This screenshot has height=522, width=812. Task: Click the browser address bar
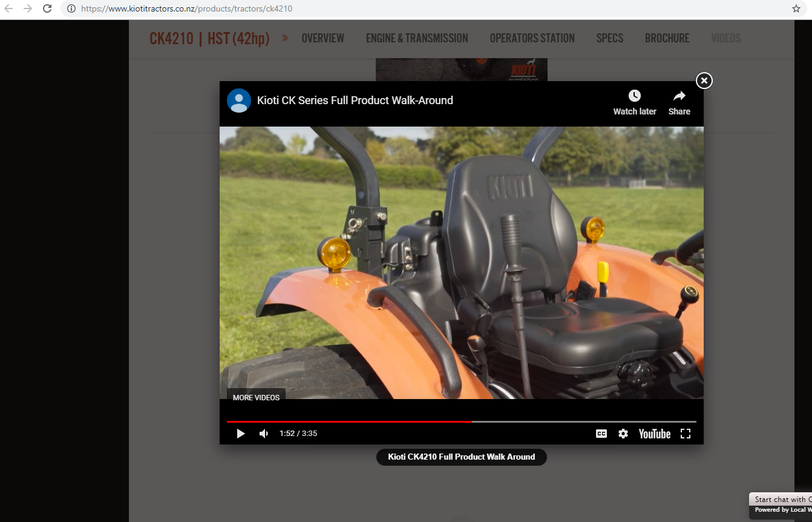click(x=424, y=8)
